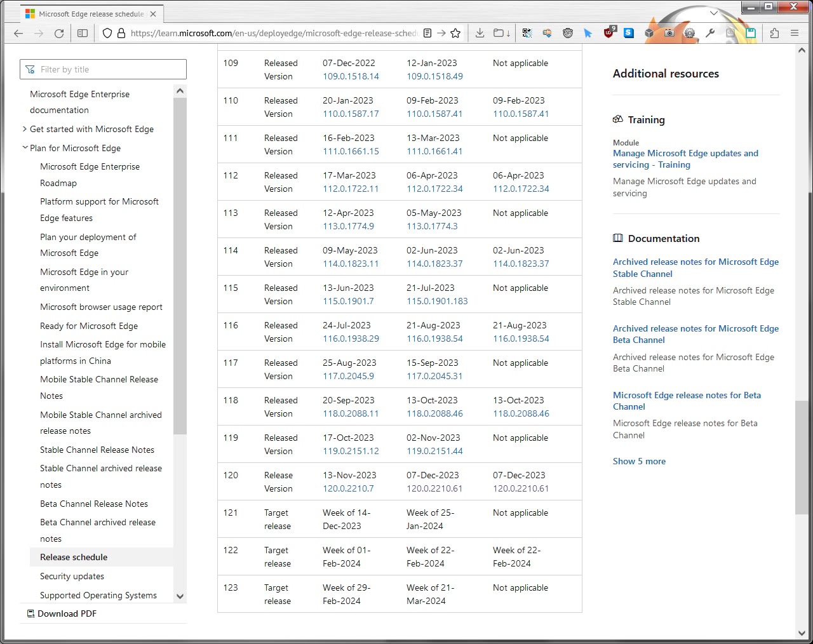Image resolution: width=813 pixels, height=644 pixels.
Task: Click the List all tabs chevron
Action: (x=713, y=13)
